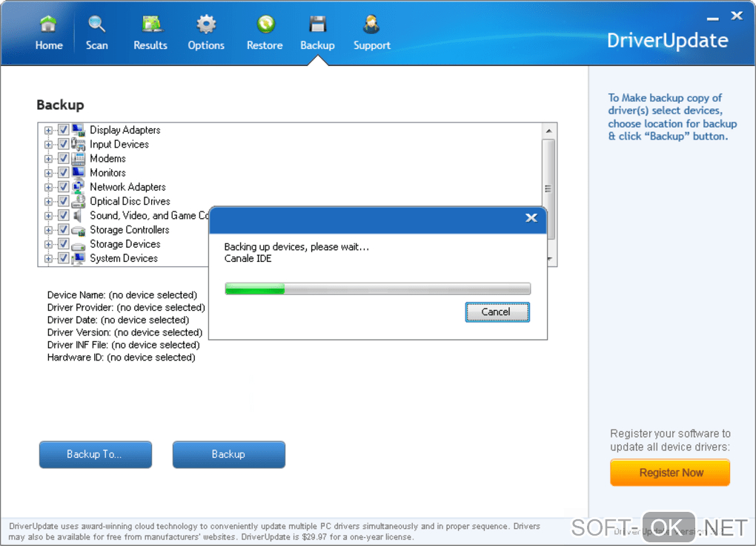Click the device list scrollbar thumb
The height and width of the screenshot is (546, 756).
(548, 188)
